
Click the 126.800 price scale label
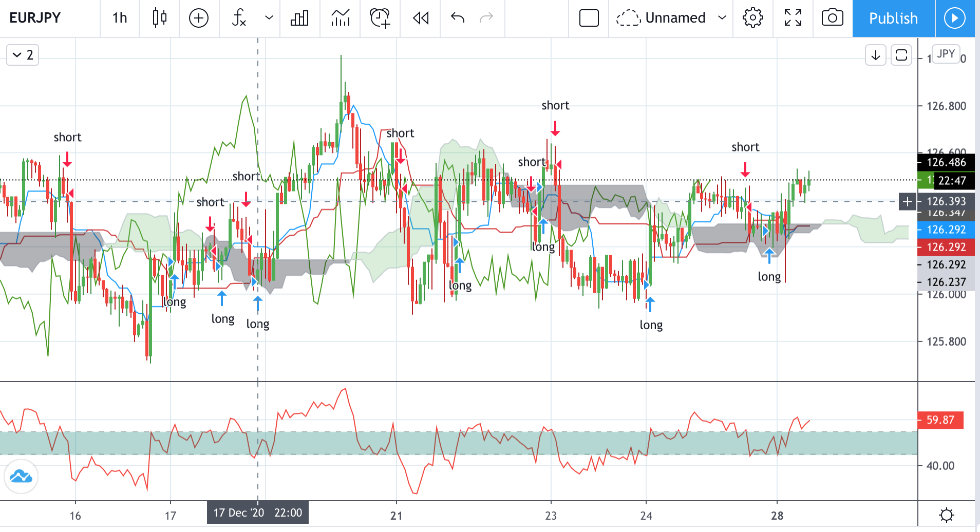click(946, 106)
